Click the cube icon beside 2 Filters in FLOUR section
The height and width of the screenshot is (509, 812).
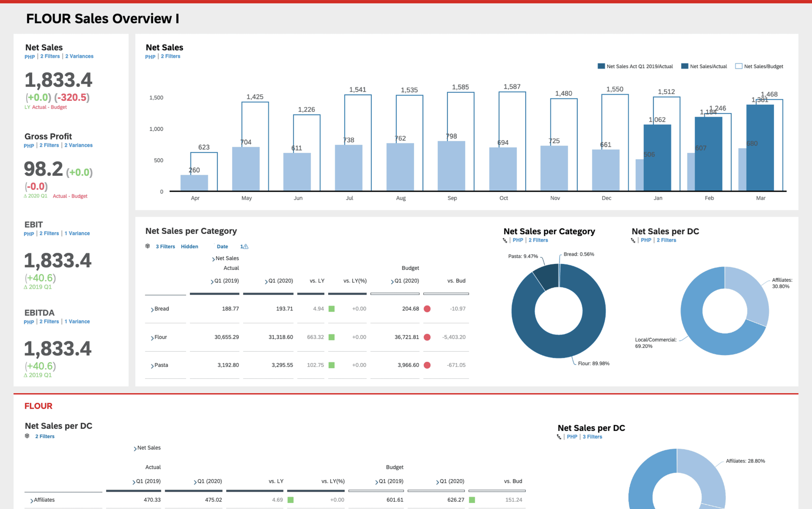click(27, 436)
